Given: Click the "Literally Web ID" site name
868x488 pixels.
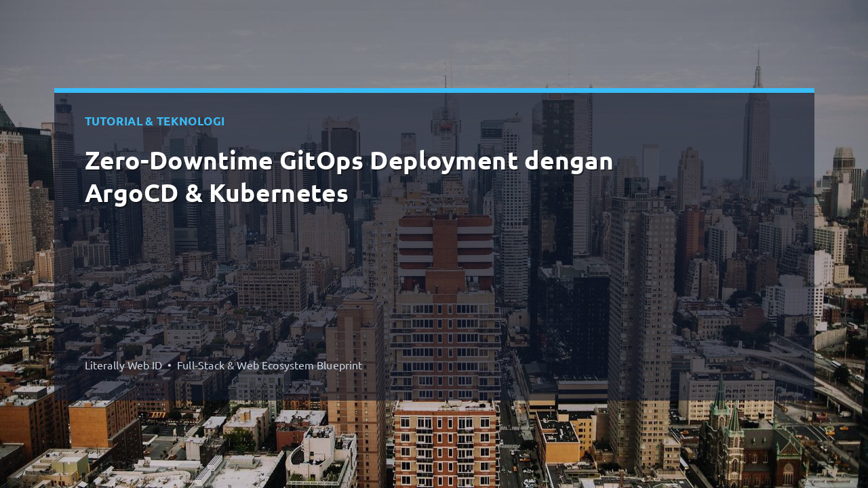Looking at the screenshot, I should [x=123, y=365].
